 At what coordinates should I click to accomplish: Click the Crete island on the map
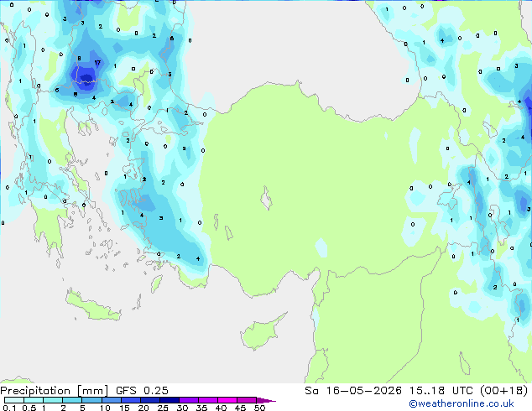tap(93, 307)
